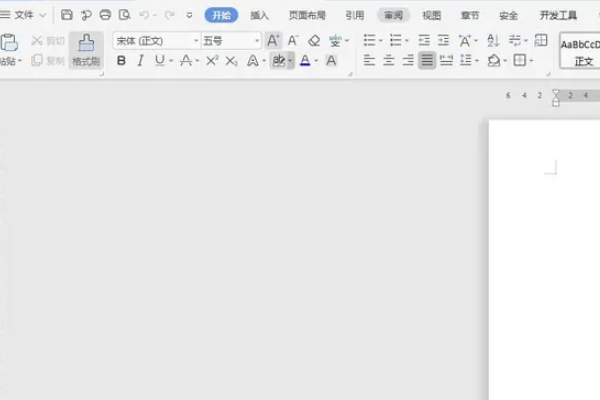Apply the text highlight color

click(279, 60)
